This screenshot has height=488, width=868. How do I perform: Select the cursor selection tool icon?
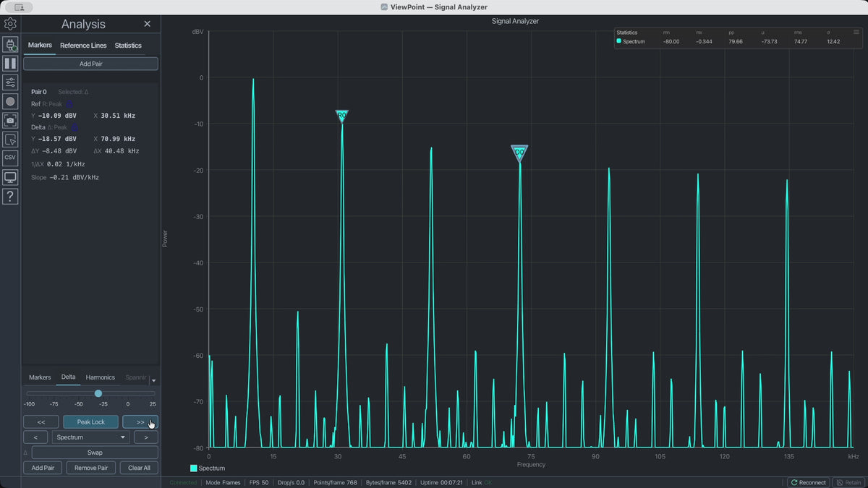(x=10, y=140)
